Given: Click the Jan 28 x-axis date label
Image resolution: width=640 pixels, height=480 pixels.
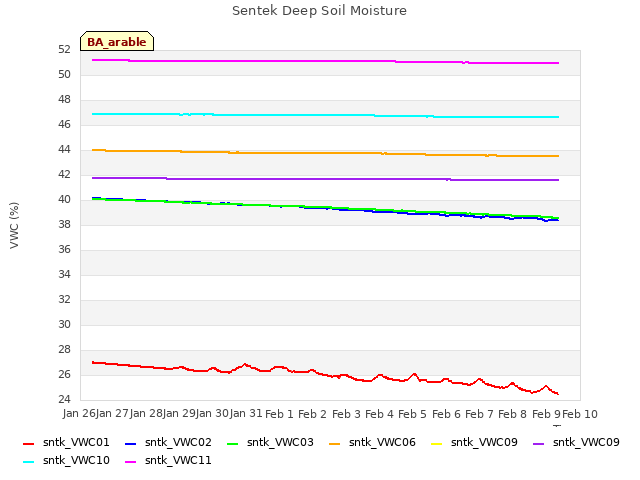Looking at the screenshot, I should tap(146, 413).
